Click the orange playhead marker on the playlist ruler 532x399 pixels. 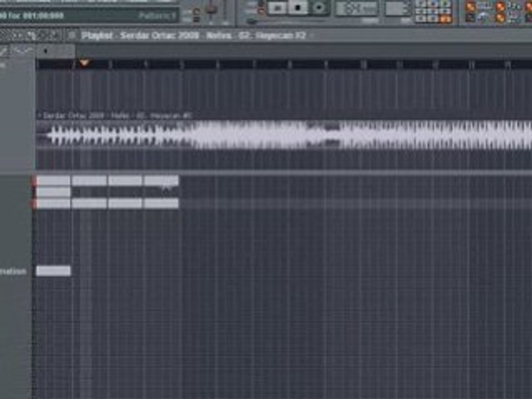pyautogui.click(x=84, y=63)
